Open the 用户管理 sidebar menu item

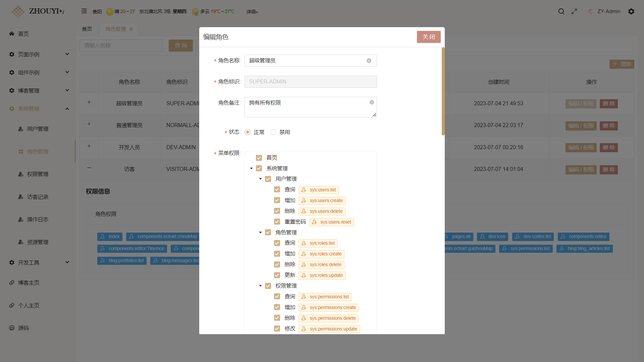[x=38, y=129]
